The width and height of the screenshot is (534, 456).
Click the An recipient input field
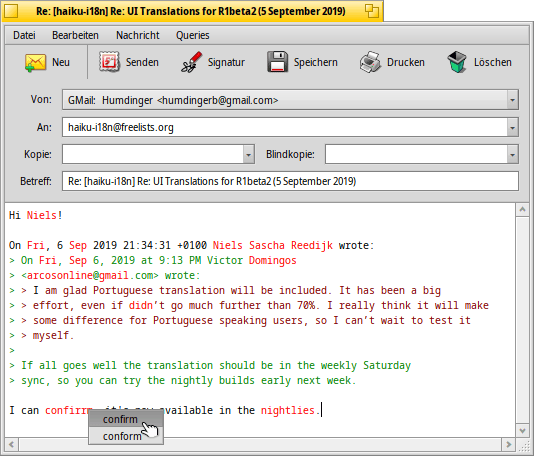285,127
